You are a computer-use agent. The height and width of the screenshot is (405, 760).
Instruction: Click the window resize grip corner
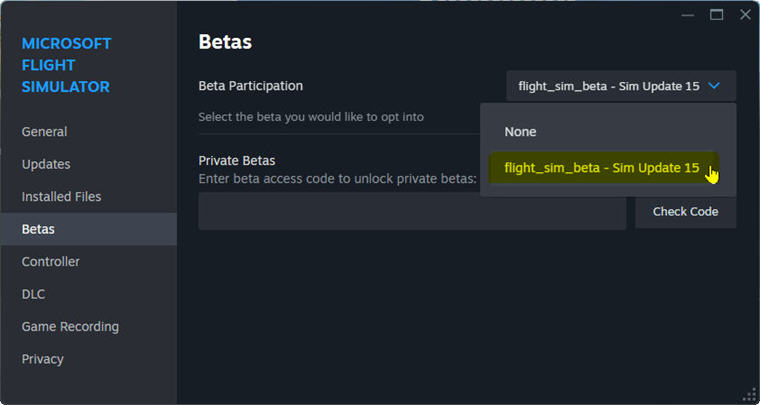pos(749,394)
